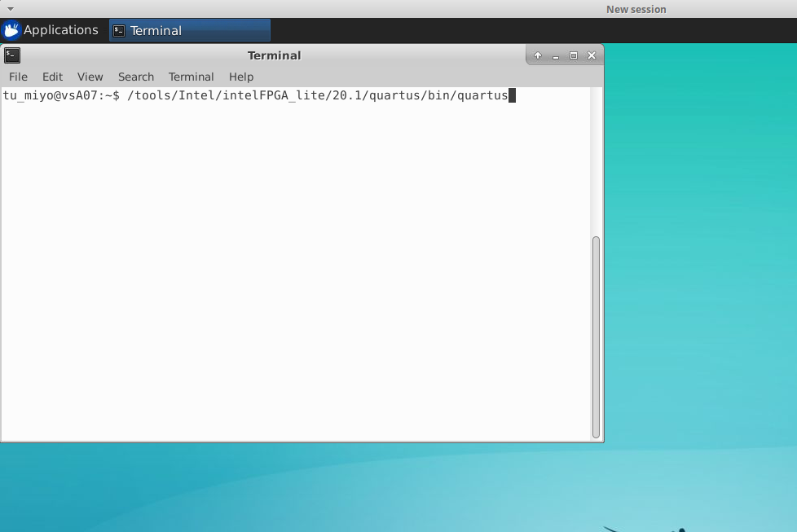The width and height of the screenshot is (797, 532).
Task: Roll up the Terminal window with arrow button
Action: point(538,55)
